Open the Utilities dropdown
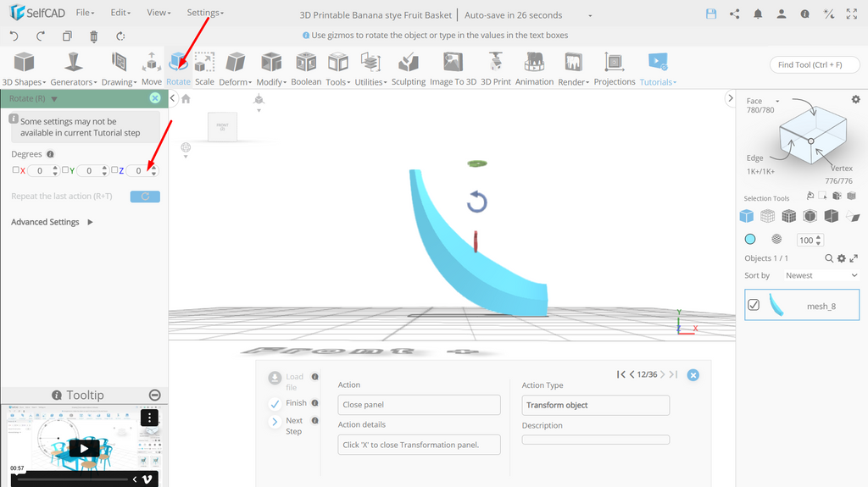Screen dimensions: 868x487 pos(371,69)
